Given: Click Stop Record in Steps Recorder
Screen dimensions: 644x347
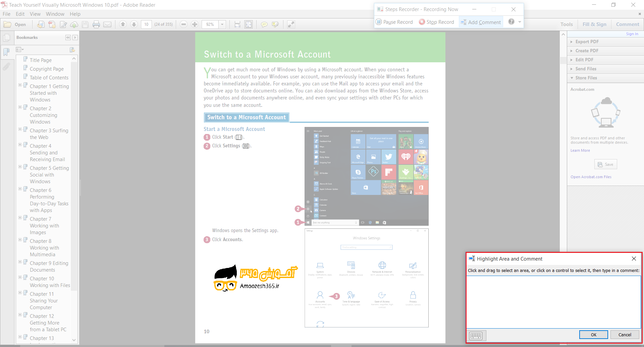Looking at the screenshot, I should click(436, 22).
